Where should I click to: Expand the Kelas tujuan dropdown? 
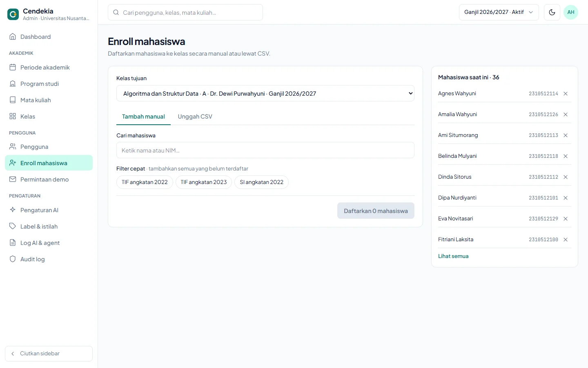tap(265, 93)
